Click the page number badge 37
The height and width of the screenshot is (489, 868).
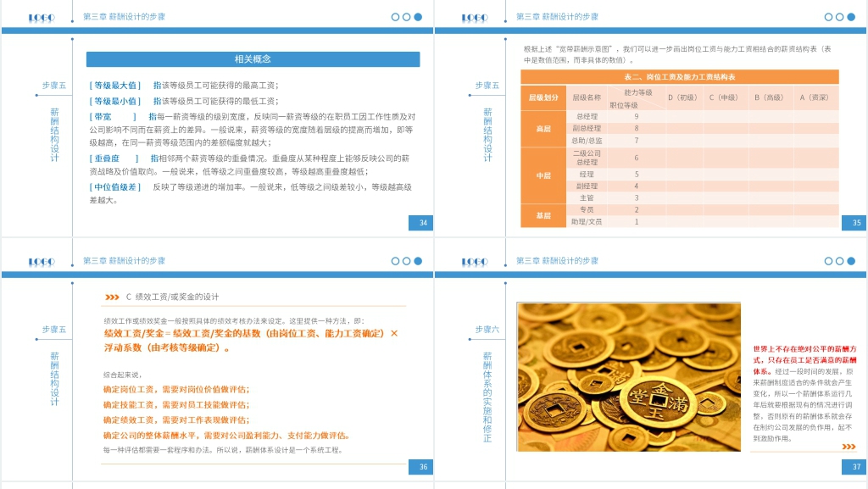(x=854, y=467)
